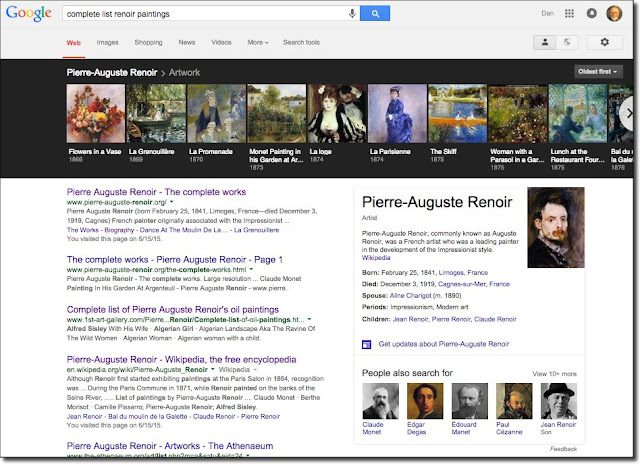This screenshot has width=640, height=464.
Task: Open La loge painting thumbnail
Action: coord(337,113)
